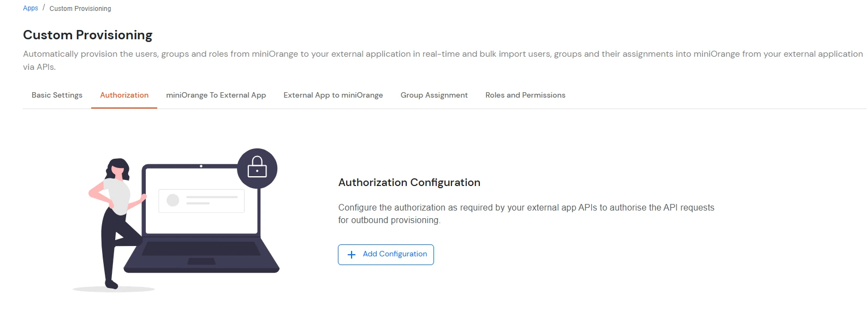The width and height of the screenshot is (868, 312).
Task: Click the Authorization Configuration heading
Action: coord(409,183)
